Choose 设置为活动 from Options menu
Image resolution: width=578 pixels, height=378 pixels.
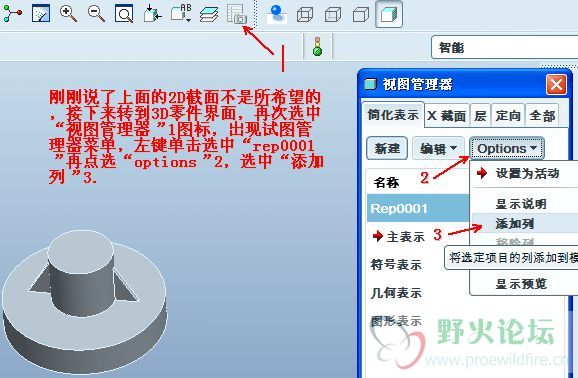525,173
